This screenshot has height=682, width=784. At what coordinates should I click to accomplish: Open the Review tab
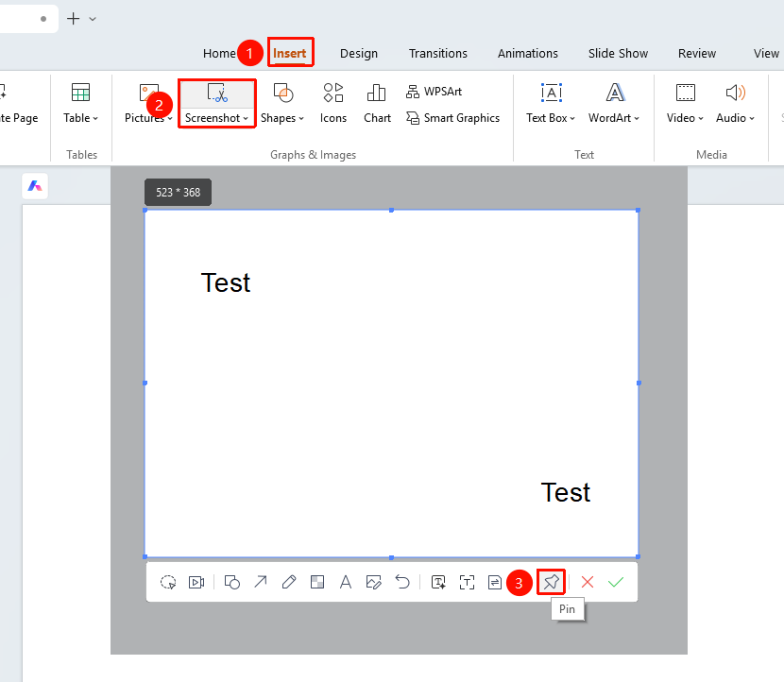tap(697, 54)
